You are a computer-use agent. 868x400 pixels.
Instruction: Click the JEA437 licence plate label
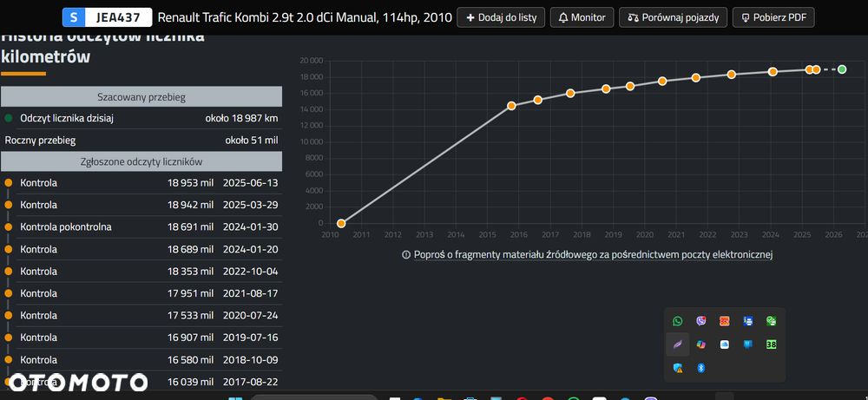pos(118,17)
